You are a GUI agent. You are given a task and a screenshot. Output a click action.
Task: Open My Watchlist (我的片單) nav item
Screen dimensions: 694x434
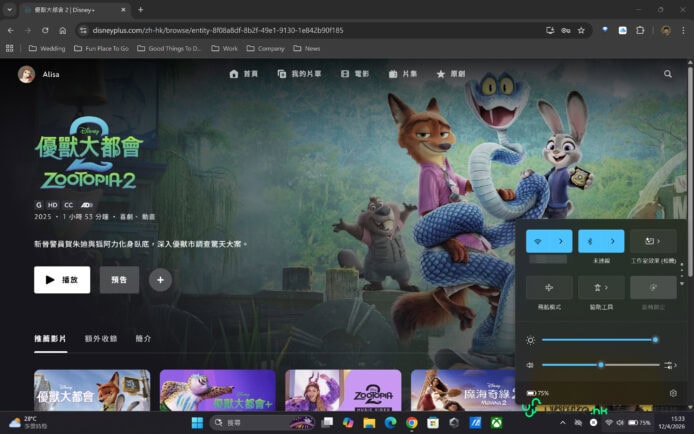coord(299,74)
